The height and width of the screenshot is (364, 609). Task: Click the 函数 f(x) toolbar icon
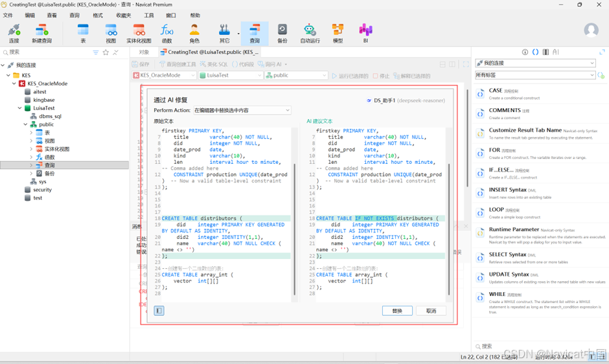tap(167, 34)
